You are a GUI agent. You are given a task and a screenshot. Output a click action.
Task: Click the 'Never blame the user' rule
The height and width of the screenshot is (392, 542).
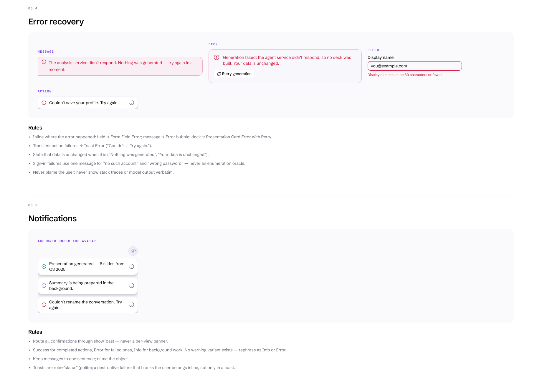tap(103, 172)
